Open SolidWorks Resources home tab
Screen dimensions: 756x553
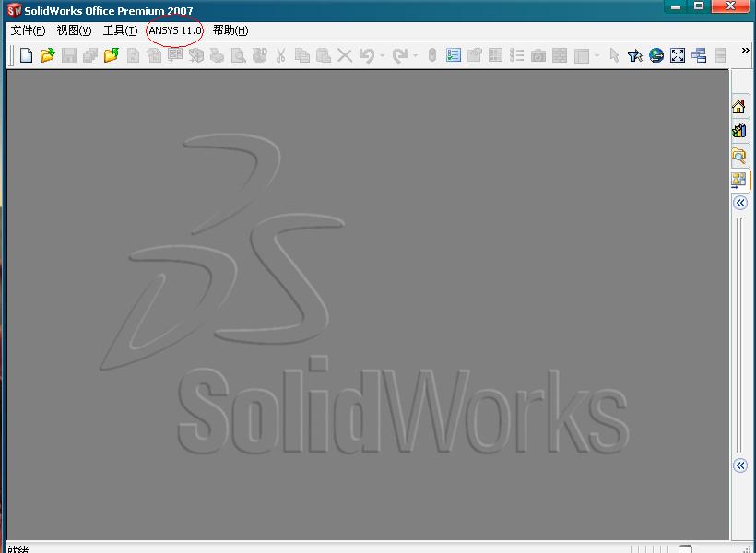click(x=739, y=106)
